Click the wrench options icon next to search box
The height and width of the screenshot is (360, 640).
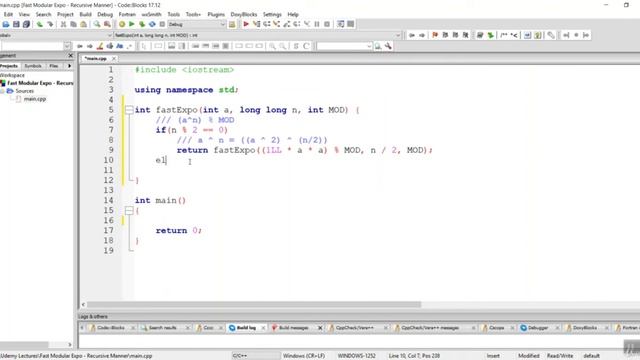pyautogui.click(x=388, y=46)
